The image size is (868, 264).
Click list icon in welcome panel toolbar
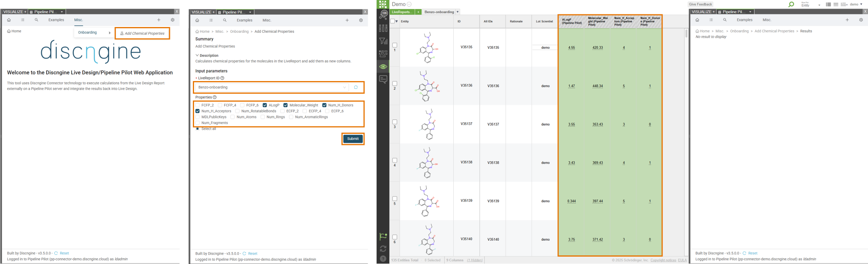coord(23,20)
